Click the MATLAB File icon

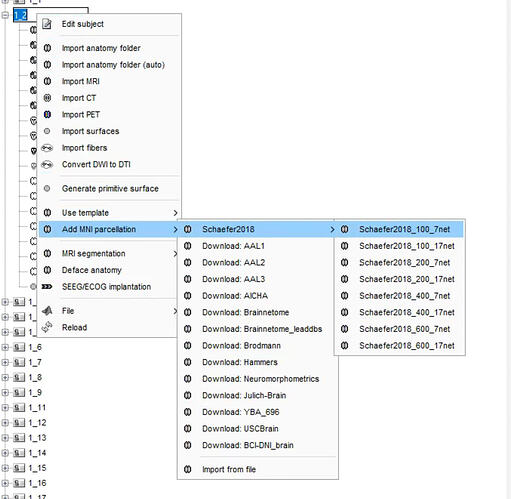47,311
